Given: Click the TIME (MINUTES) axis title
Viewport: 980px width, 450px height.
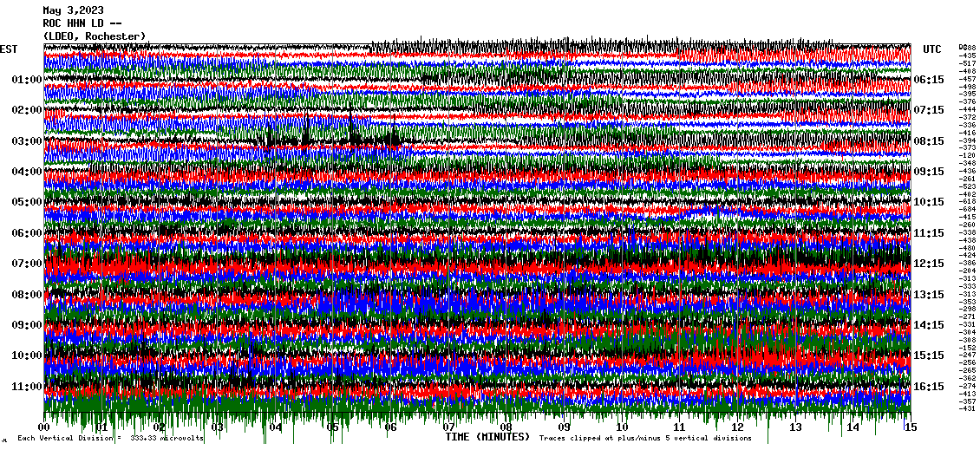Looking at the screenshot, I should pos(487,438).
